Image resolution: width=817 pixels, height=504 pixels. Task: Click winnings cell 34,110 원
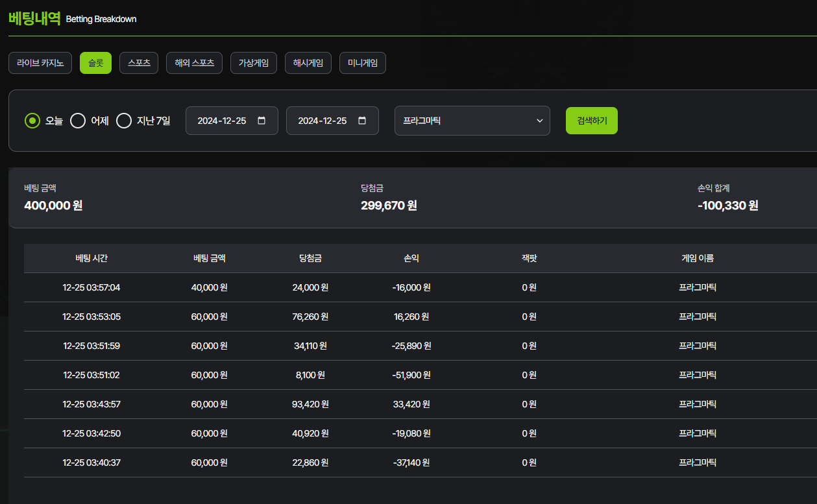click(310, 346)
